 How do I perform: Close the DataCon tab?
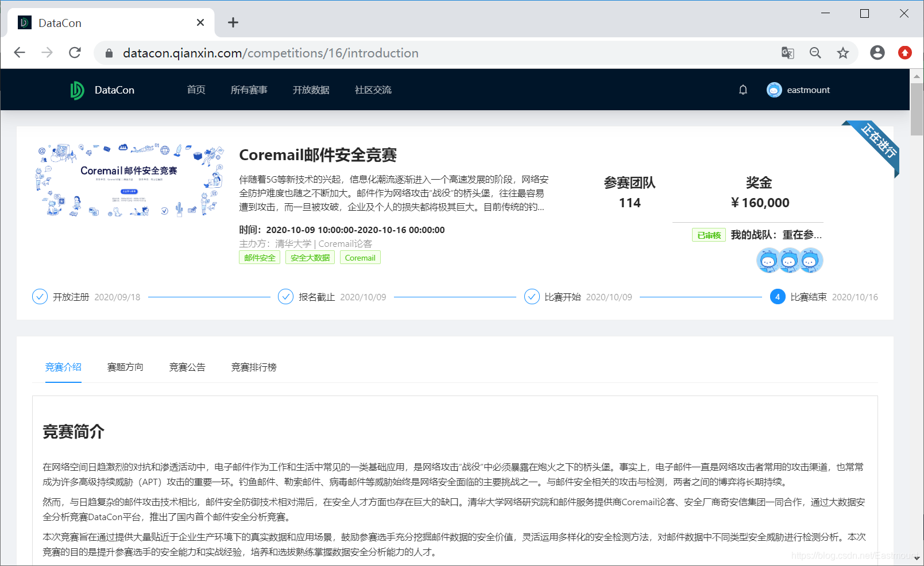pos(200,22)
